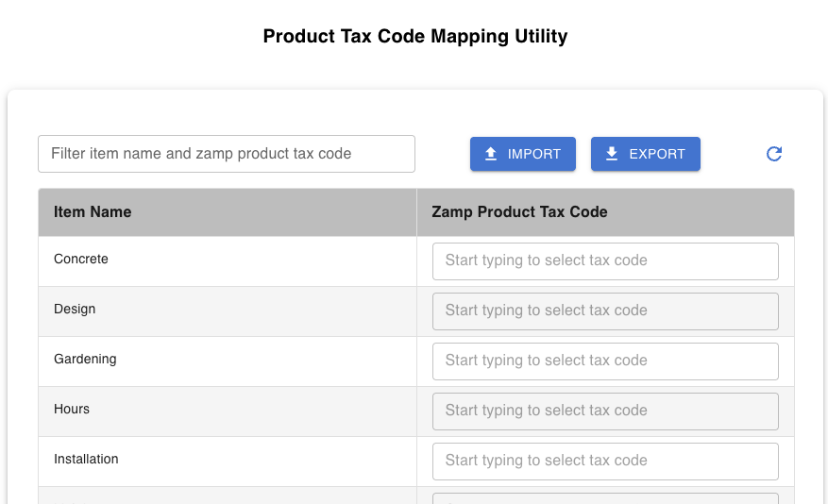
Task: Click the Zamp Product Tax Code header
Action: [519, 212]
